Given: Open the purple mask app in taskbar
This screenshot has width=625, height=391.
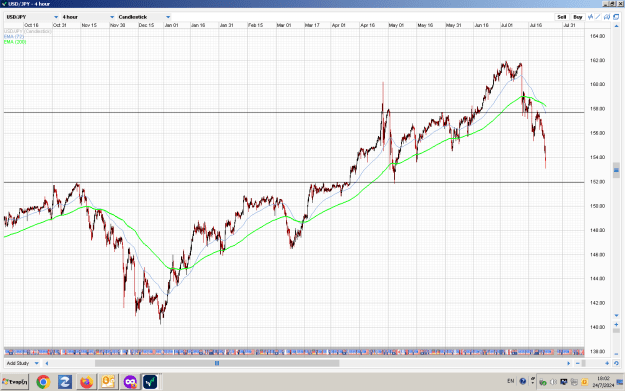Looking at the screenshot, I should click(130, 382).
